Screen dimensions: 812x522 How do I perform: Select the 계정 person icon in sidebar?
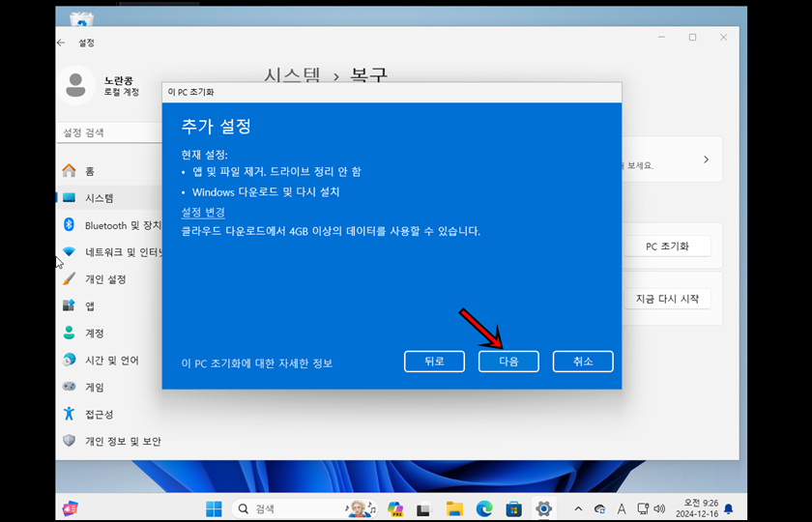69,333
